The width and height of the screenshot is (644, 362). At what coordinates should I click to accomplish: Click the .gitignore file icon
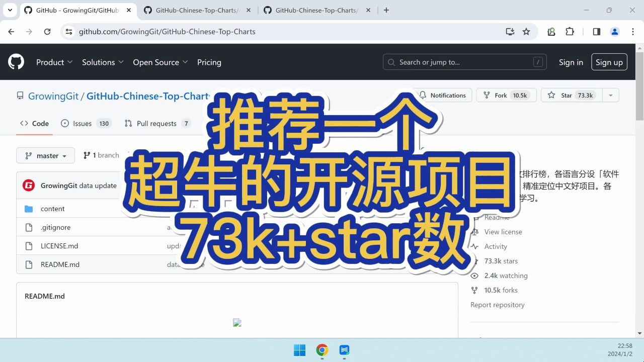click(x=29, y=227)
